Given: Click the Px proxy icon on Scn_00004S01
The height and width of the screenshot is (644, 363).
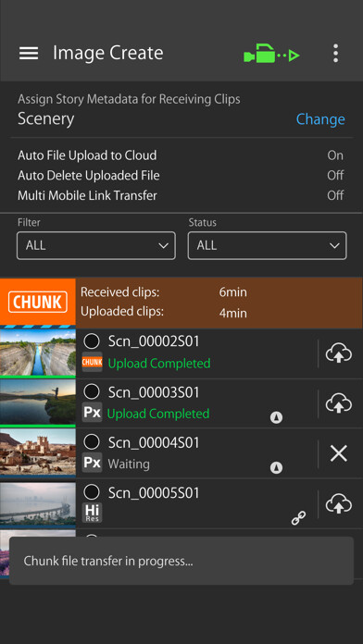Looking at the screenshot, I should (92, 463).
